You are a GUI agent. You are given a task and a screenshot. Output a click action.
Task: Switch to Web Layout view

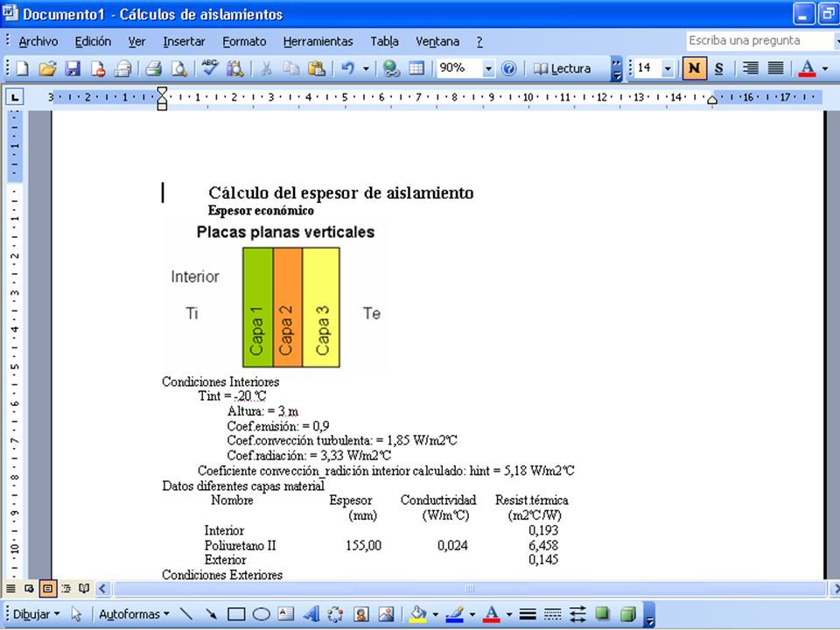tap(29, 589)
